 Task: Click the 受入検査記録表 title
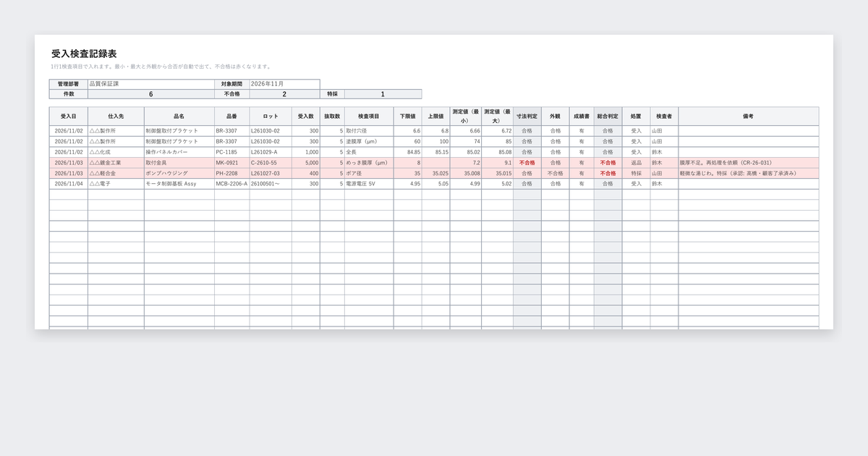tap(85, 54)
